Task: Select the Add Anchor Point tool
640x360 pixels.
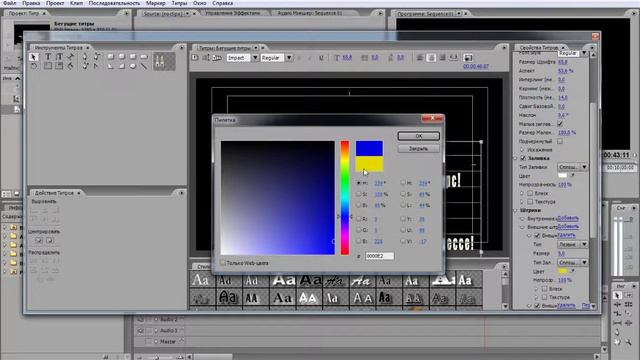Action: click(85, 65)
